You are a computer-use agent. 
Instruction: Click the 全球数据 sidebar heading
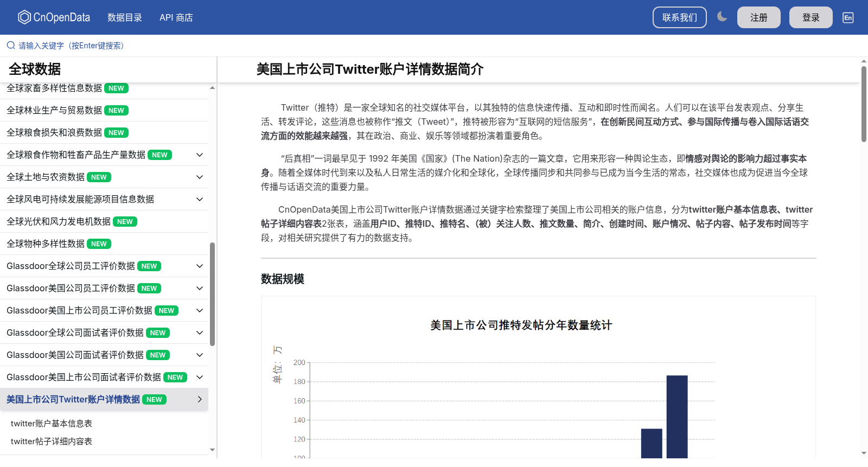[x=35, y=69]
